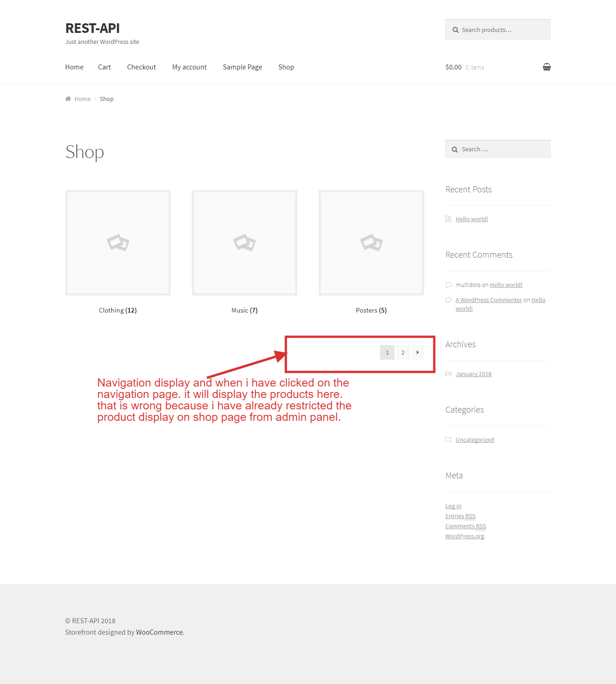616x684 pixels.
Task: Open the Sample Page menu item
Action: (242, 67)
